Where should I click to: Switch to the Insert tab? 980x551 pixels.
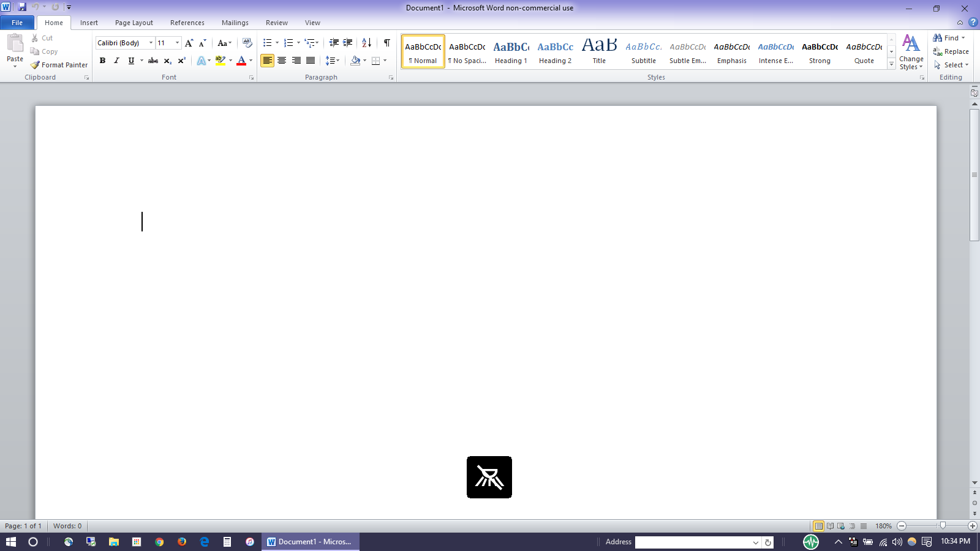pyautogui.click(x=89, y=23)
